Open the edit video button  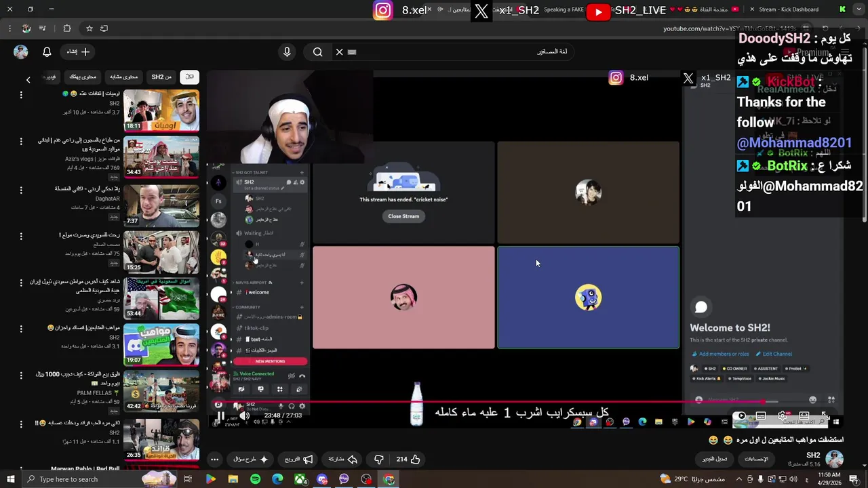(715, 459)
